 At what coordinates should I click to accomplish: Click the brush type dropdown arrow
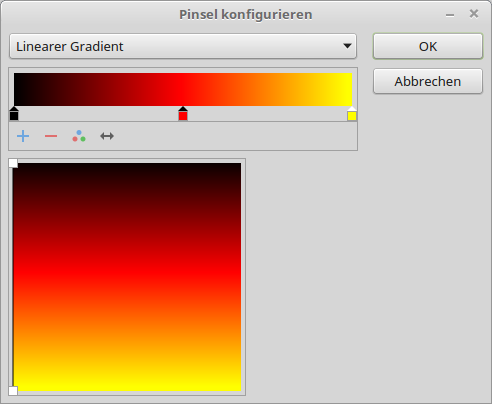[x=347, y=46]
